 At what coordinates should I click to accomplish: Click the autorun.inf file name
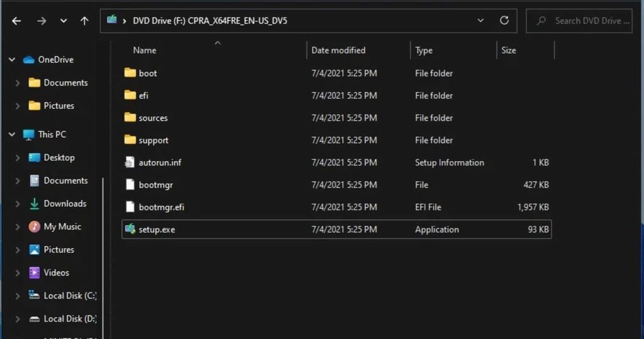pos(160,162)
